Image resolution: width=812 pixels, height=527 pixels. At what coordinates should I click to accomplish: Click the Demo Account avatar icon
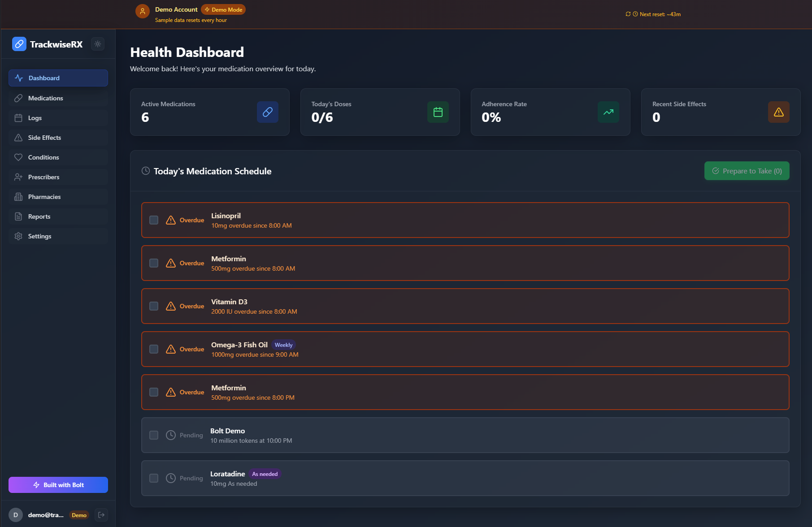click(x=143, y=11)
